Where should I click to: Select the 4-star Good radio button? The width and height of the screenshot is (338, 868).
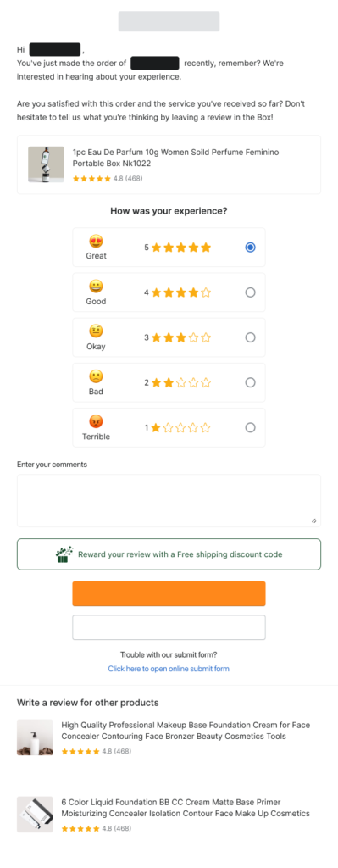pyautogui.click(x=250, y=292)
